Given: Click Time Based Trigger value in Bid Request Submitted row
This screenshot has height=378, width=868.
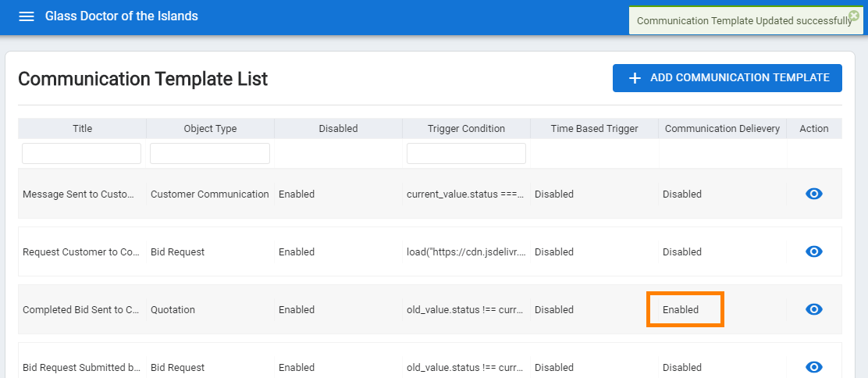Looking at the screenshot, I should point(554,367).
